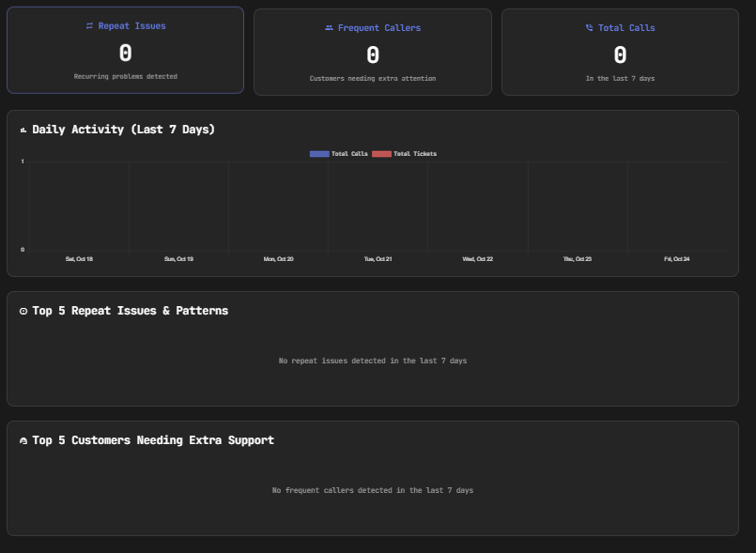Viewport: 756px width, 553px height.
Task: Toggle the blue Total Calls legend swatch
Action: tap(319, 153)
